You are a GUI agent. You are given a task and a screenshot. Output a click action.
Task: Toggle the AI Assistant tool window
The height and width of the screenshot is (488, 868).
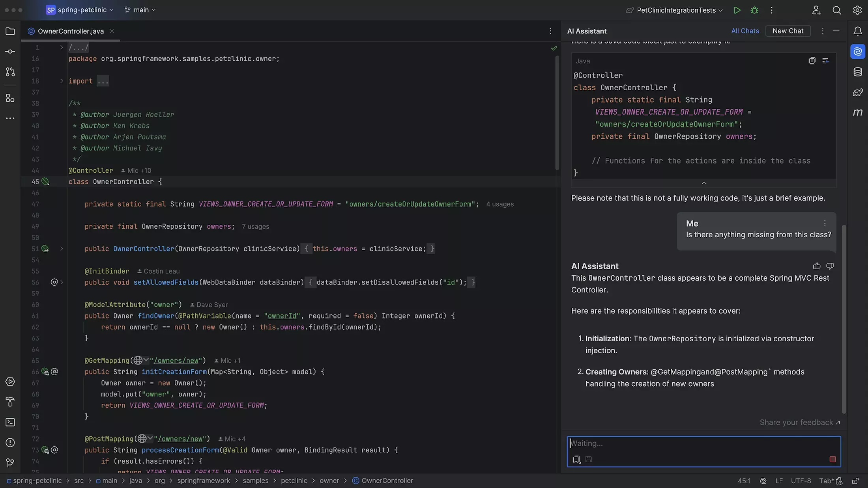[858, 51]
